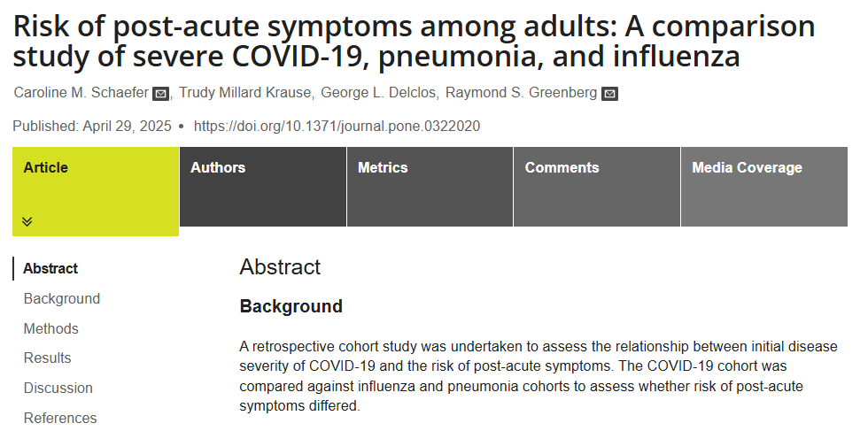868x431 pixels.
Task: Navigate to Methods section in sidebar
Action: coord(51,328)
